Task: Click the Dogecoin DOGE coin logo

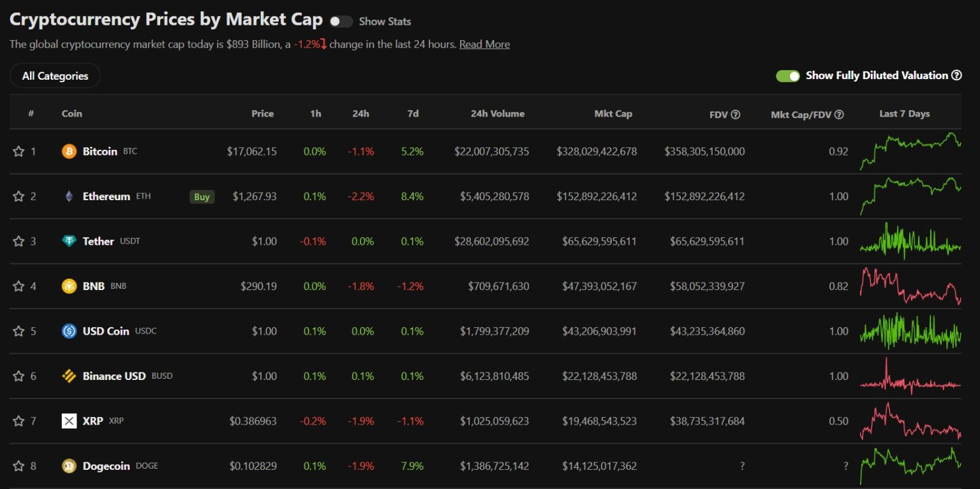Action: (69, 465)
